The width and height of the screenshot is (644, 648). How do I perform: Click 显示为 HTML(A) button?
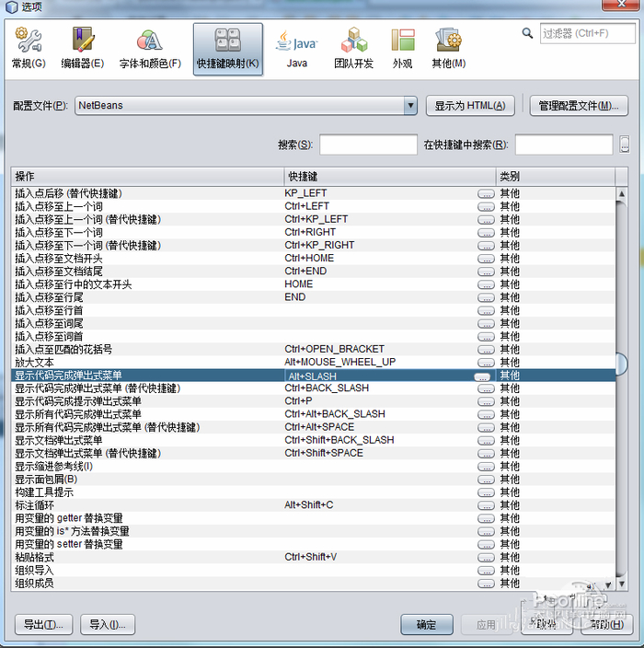[470, 106]
